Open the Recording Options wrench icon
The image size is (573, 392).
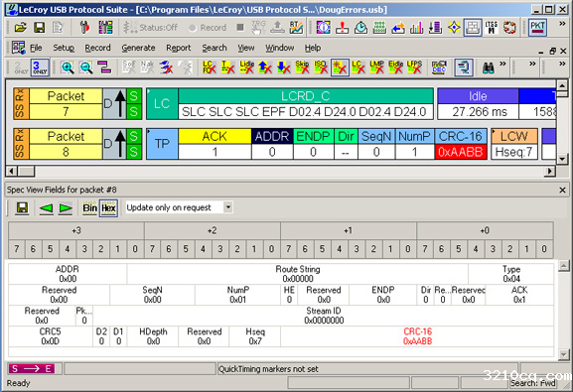click(x=84, y=28)
